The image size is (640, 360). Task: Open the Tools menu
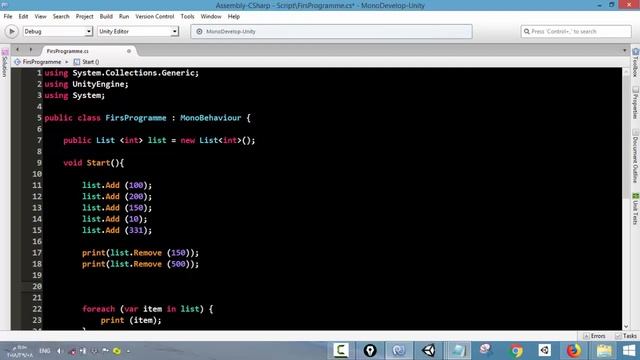[x=187, y=16]
